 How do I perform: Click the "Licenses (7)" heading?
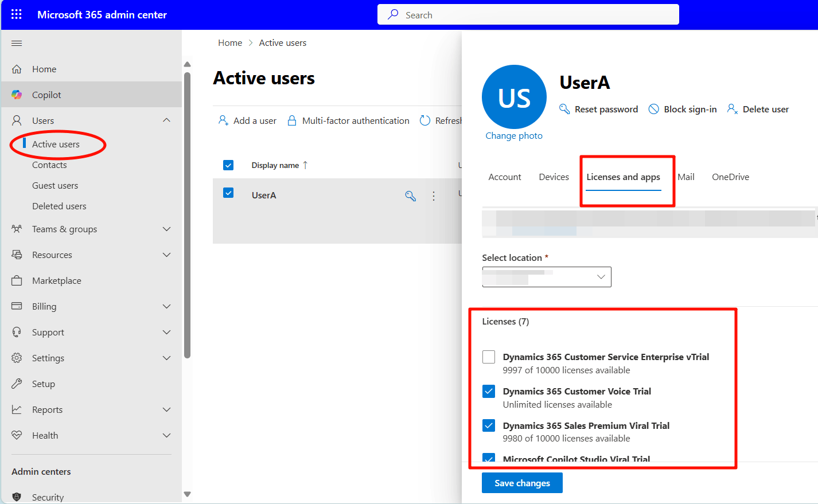coord(505,322)
